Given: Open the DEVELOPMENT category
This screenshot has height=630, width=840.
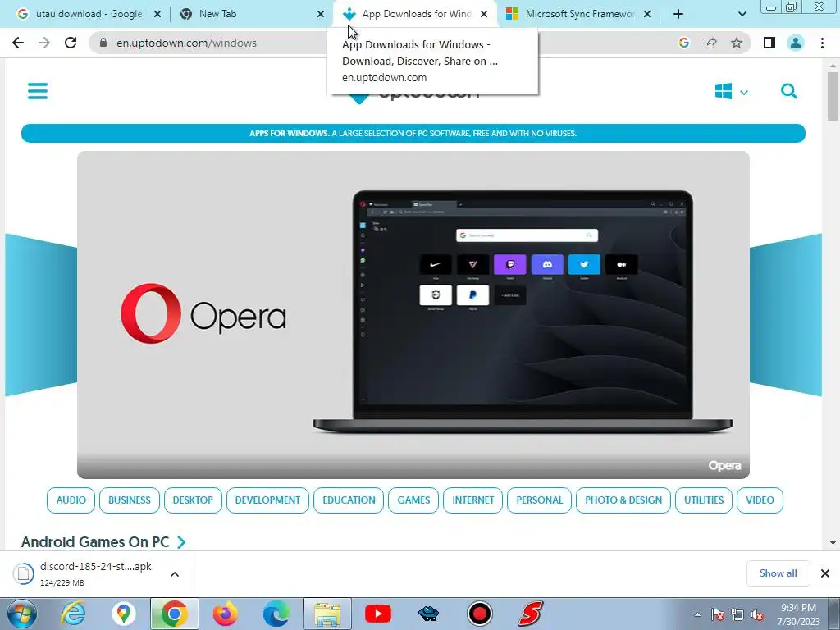Looking at the screenshot, I should [267, 500].
